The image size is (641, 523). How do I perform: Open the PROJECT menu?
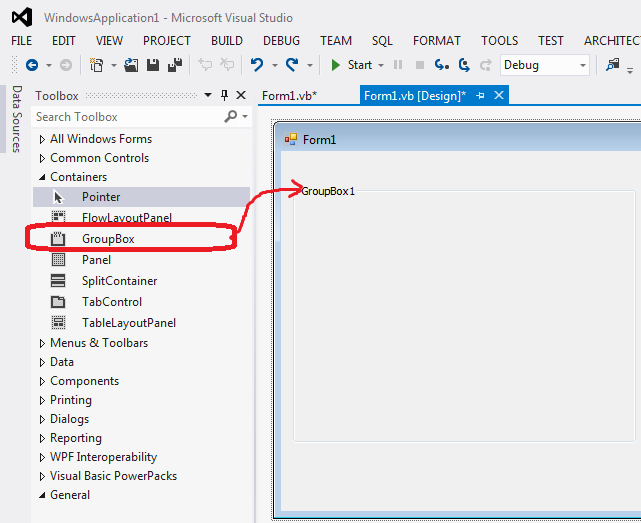167,41
